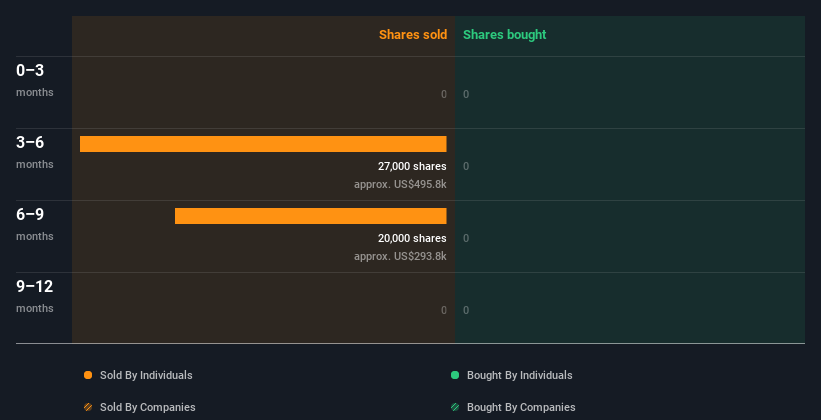Toggle the Sold By Individuals legend label
Screen dimensions: 821x420
coord(146,375)
